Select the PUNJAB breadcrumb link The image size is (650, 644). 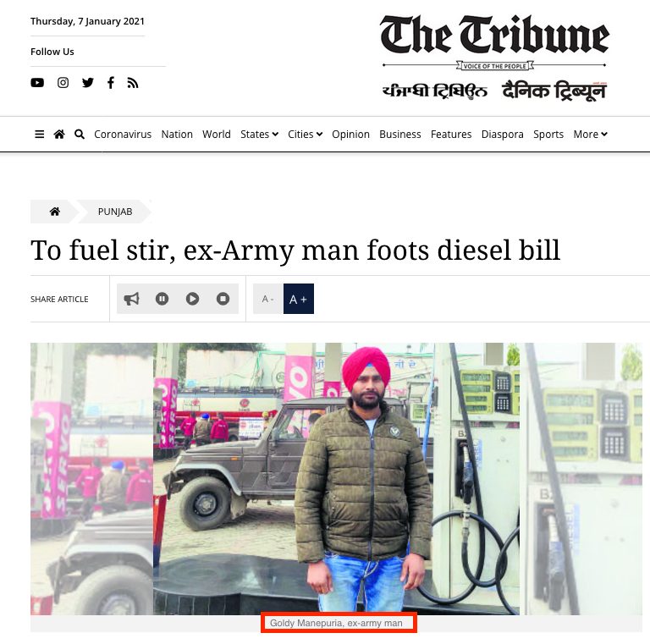(115, 212)
